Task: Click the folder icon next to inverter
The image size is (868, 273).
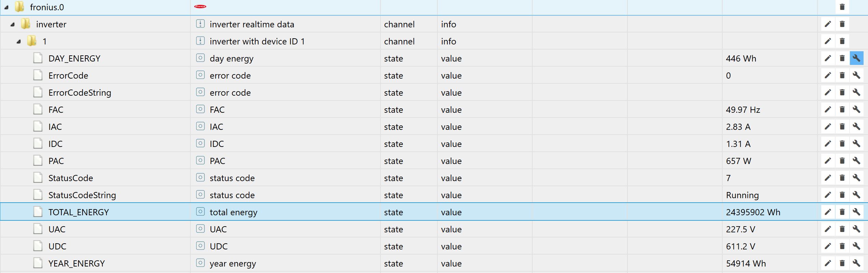Action: (26, 24)
